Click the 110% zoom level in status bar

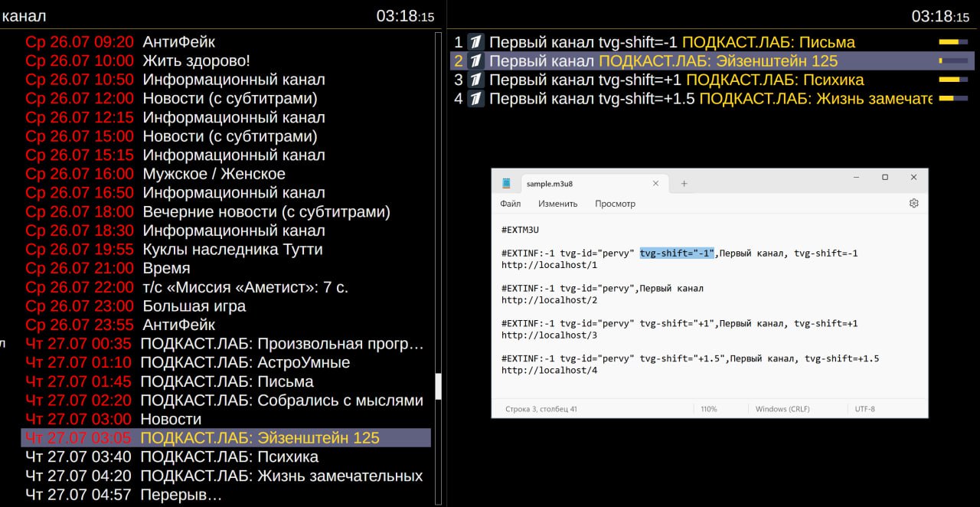pyautogui.click(x=708, y=409)
